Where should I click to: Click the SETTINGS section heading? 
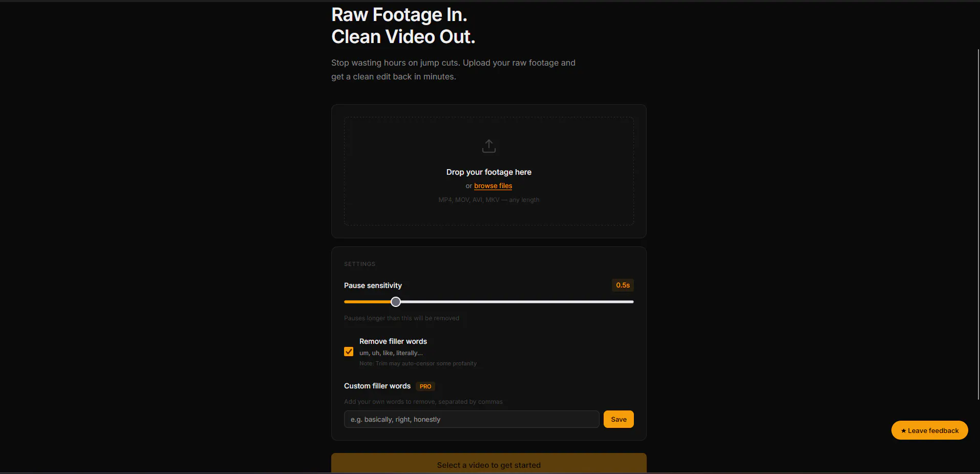coord(360,264)
